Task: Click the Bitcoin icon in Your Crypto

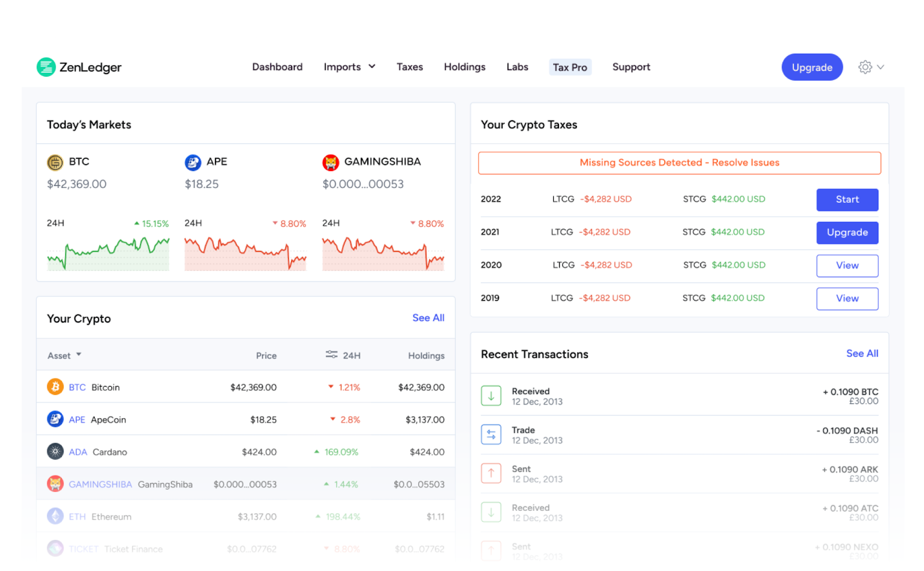Action: (55, 387)
